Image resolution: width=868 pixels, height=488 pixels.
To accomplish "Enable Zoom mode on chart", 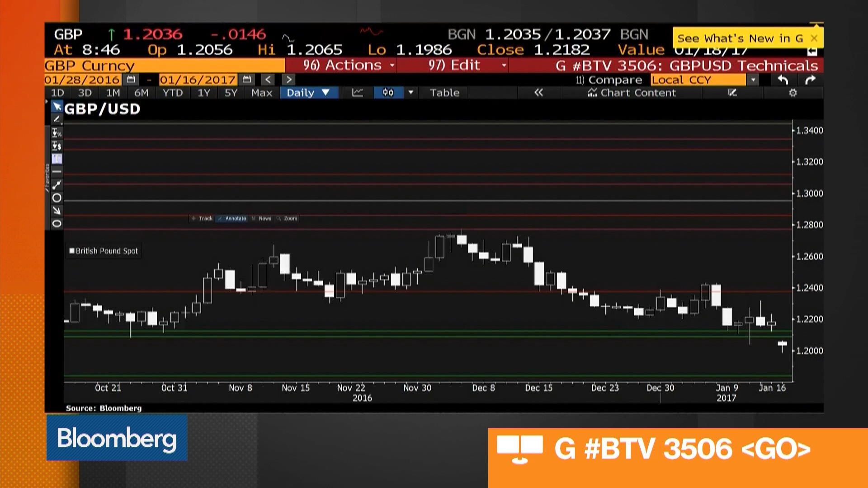I will [287, 218].
